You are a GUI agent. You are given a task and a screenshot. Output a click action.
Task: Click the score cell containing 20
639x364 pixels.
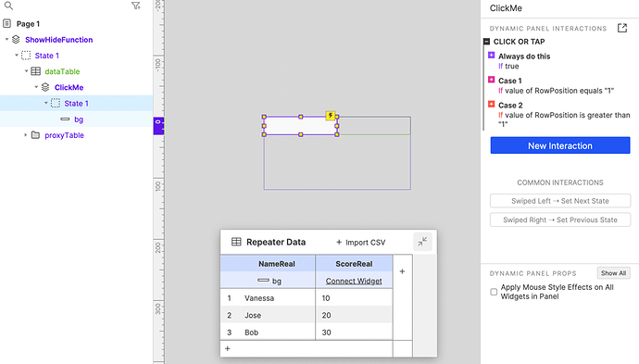click(354, 315)
